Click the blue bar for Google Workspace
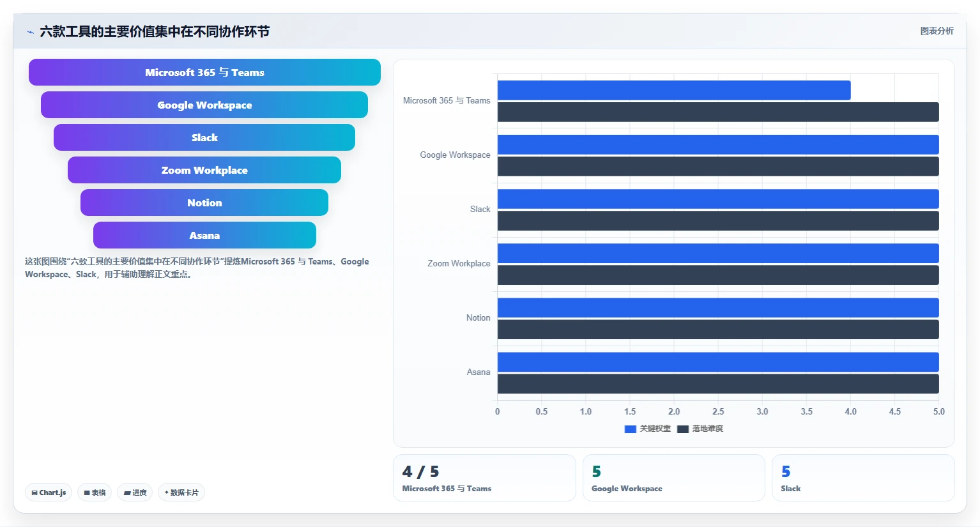 pyautogui.click(x=718, y=144)
